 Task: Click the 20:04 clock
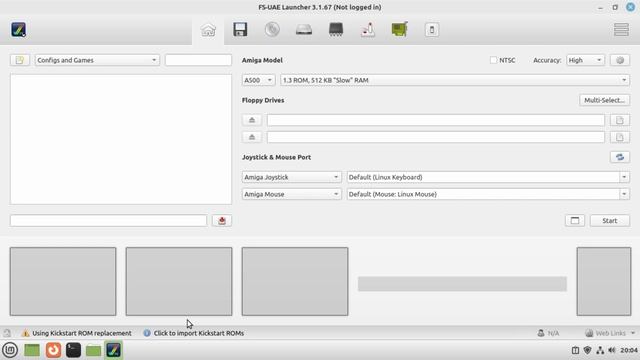[x=629, y=350]
